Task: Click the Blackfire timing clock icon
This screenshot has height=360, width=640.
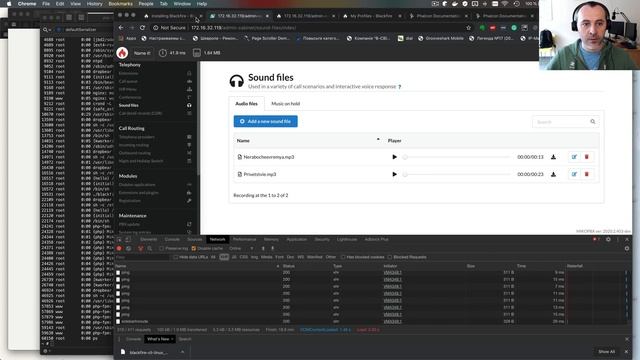Action: (x=162, y=53)
